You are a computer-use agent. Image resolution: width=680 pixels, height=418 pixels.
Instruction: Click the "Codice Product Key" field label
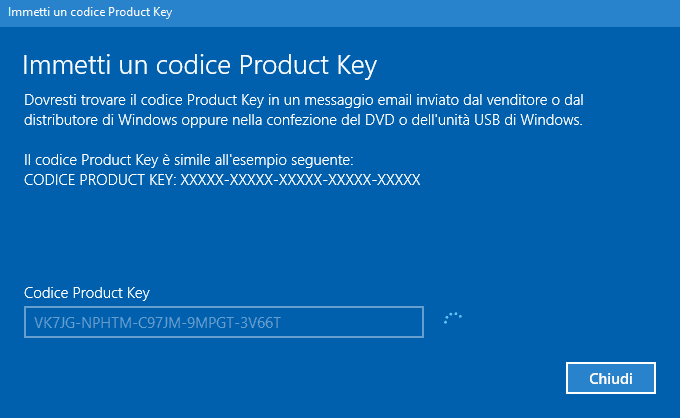[x=86, y=292]
